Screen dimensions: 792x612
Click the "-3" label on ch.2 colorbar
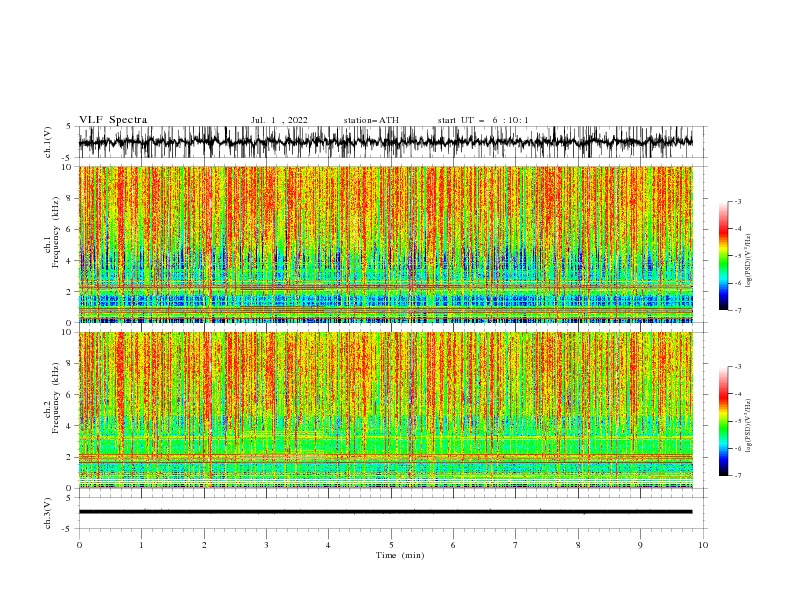click(738, 367)
